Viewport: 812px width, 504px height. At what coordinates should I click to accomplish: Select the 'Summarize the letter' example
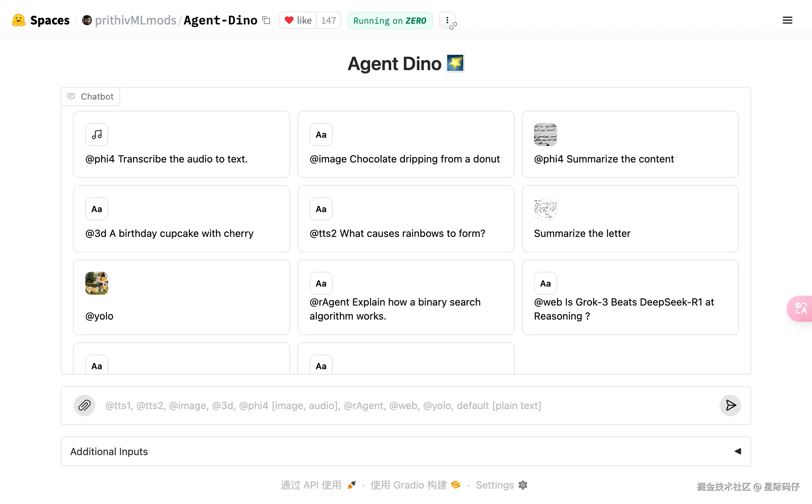click(x=630, y=219)
